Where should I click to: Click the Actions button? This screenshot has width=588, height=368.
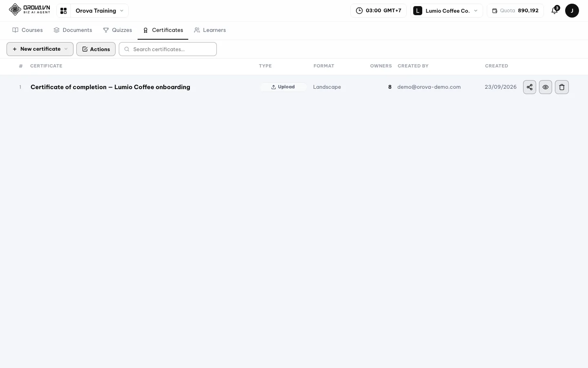96,49
